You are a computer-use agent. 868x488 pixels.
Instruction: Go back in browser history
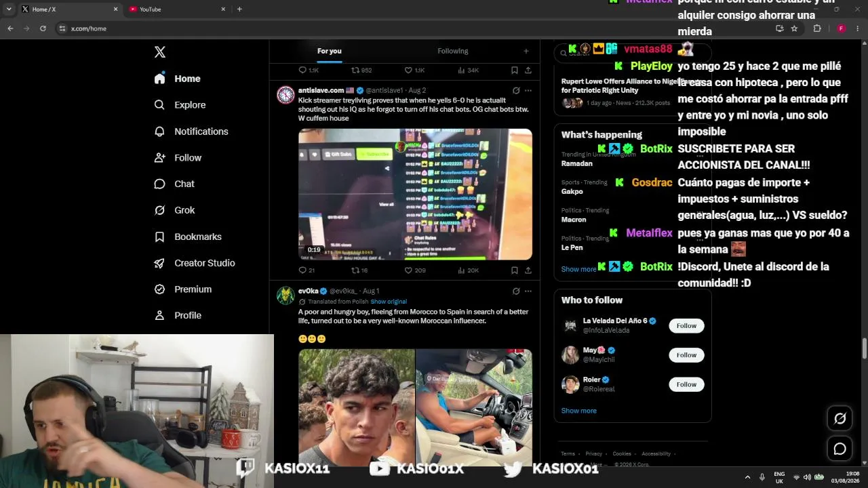click(10, 28)
